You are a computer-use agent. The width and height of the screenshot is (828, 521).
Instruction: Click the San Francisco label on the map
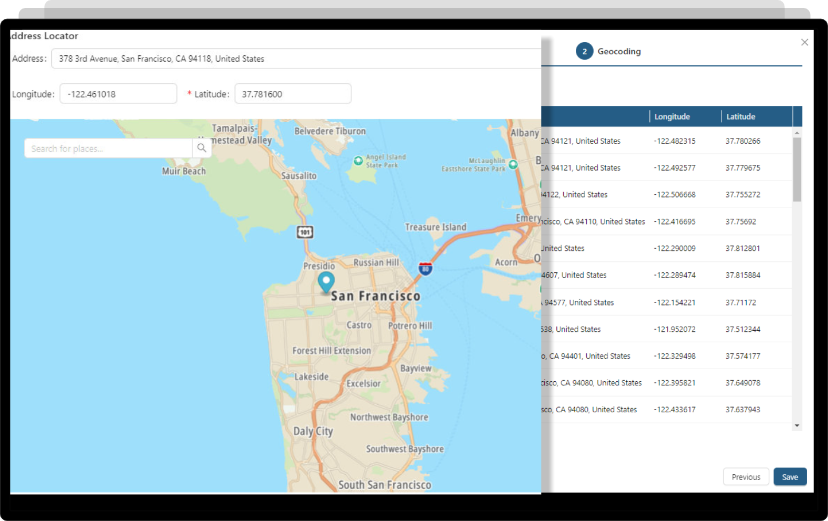(375, 296)
